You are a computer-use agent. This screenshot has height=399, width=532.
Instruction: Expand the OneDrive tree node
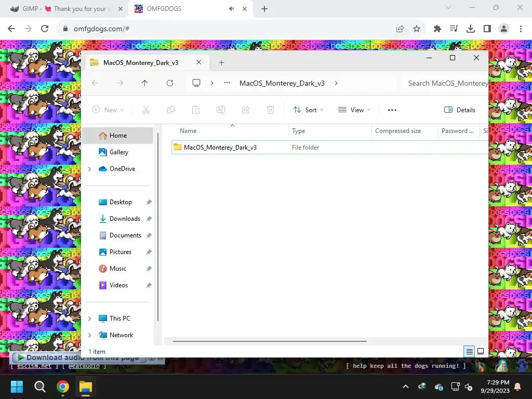coord(89,169)
